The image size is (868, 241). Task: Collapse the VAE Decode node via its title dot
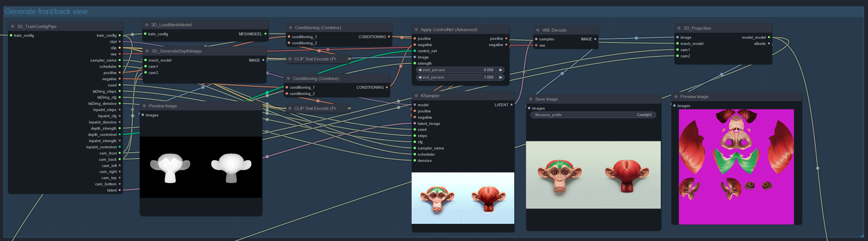pos(538,31)
